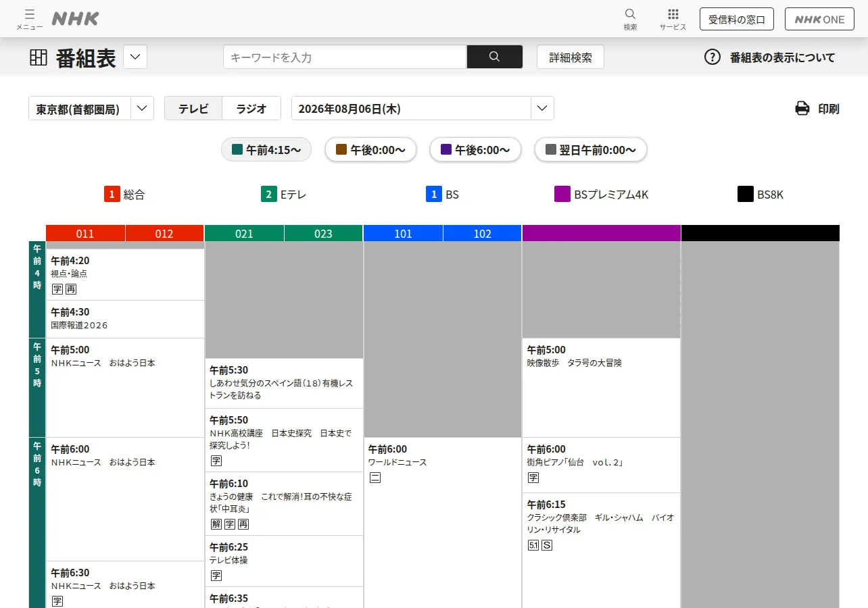Click 字 icon under NHK高校講座
This screenshot has height=608, width=868.
point(216,461)
